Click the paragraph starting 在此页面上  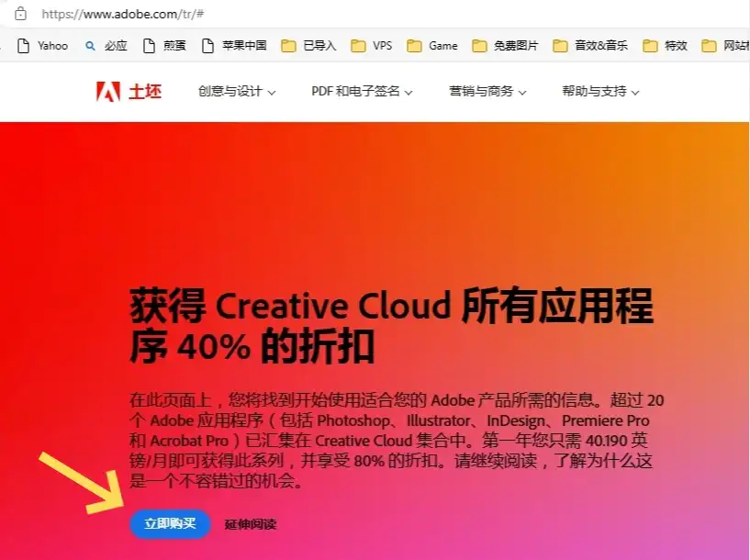[397, 441]
